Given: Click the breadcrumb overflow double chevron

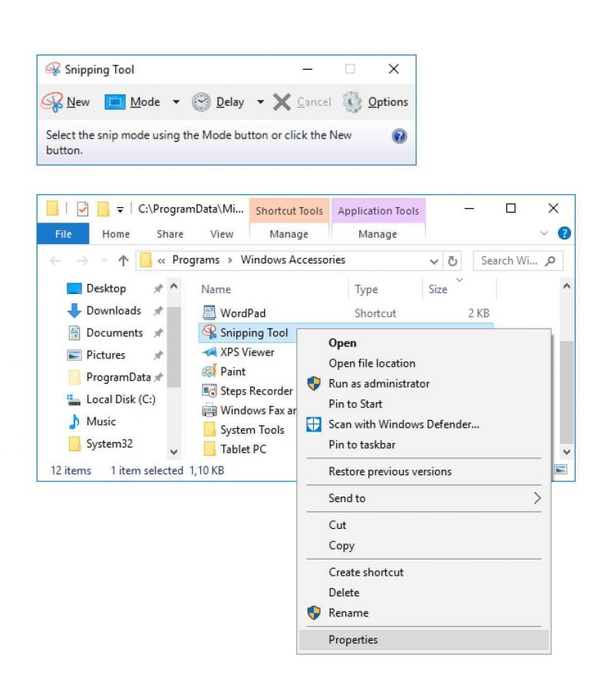Looking at the screenshot, I should tap(161, 261).
